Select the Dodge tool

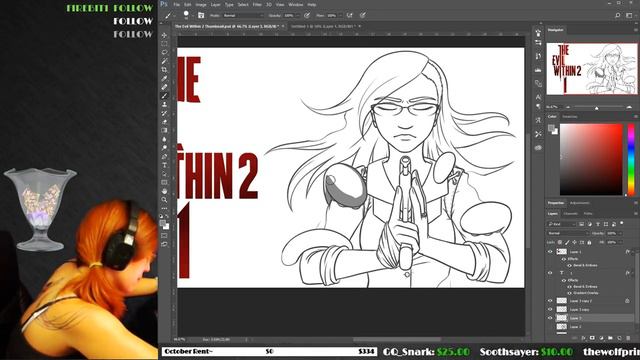164,148
